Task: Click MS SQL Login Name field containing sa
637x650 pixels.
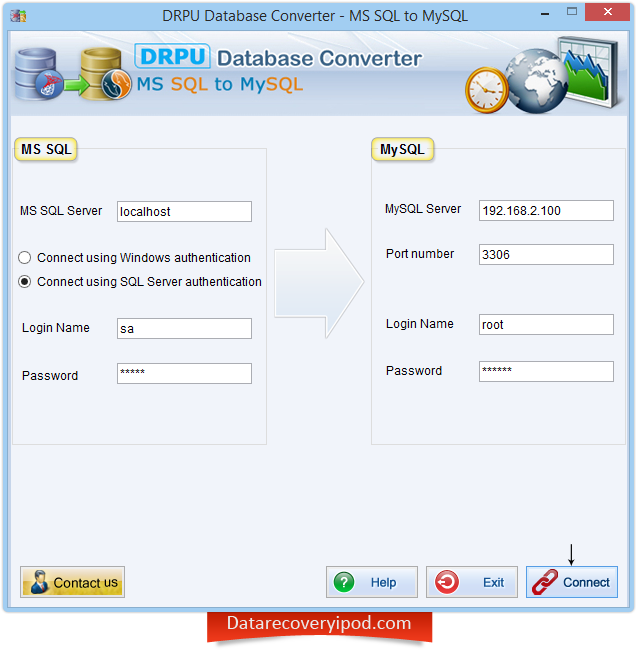Action: [184, 328]
